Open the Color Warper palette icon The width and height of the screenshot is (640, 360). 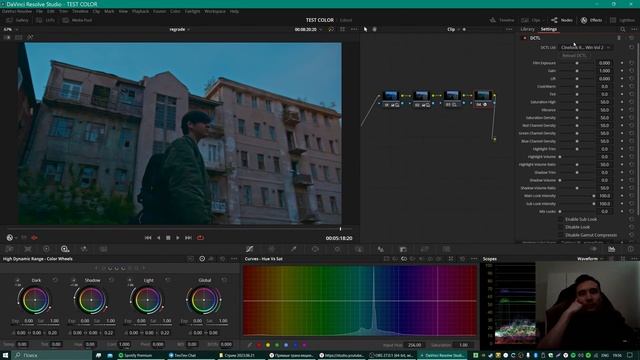tap(271, 249)
